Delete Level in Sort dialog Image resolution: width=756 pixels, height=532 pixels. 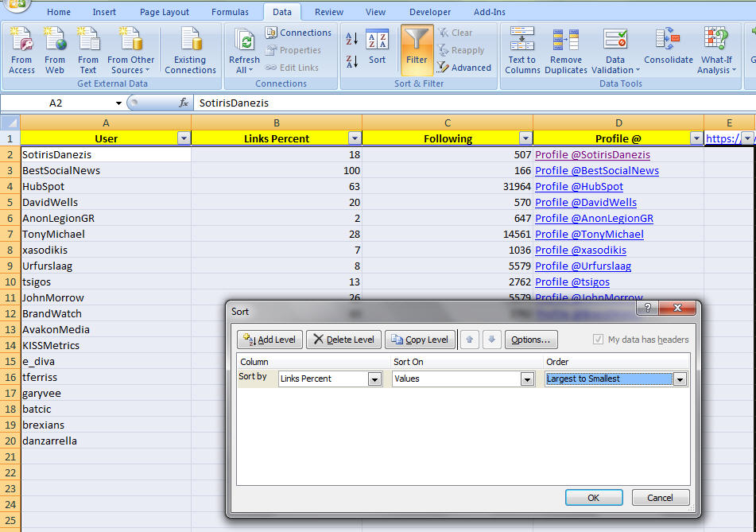coord(343,340)
